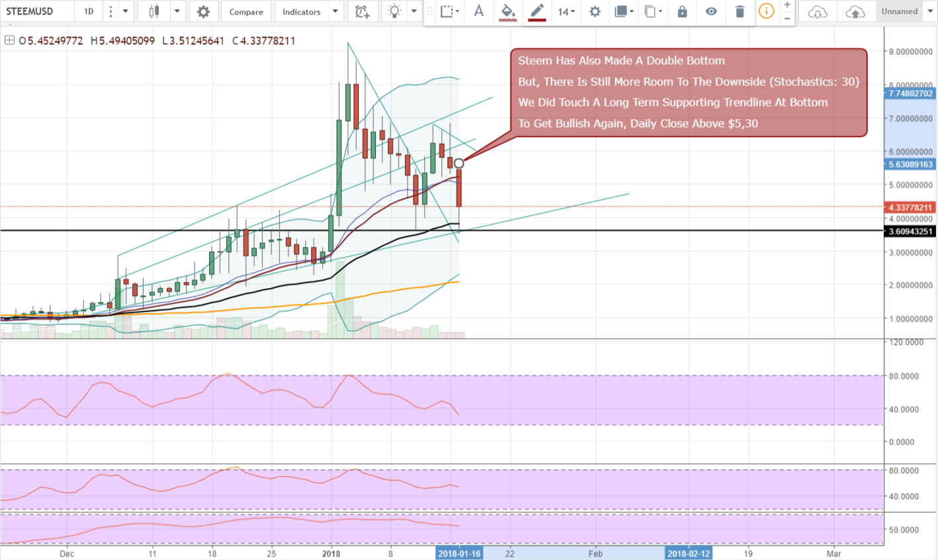Open the STEEMUSD symbol search field
The width and height of the screenshot is (938, 560).
(36, 11)
